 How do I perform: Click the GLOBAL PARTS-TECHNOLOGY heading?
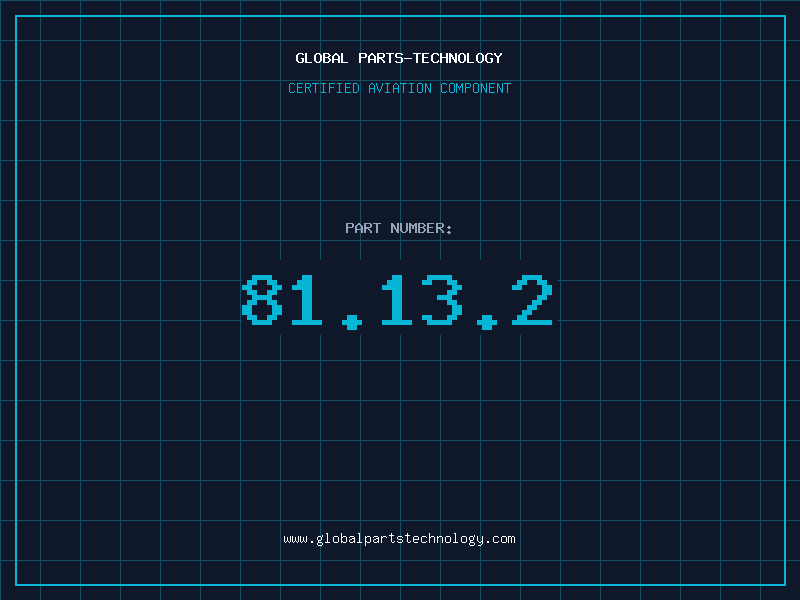click(399, 58)
